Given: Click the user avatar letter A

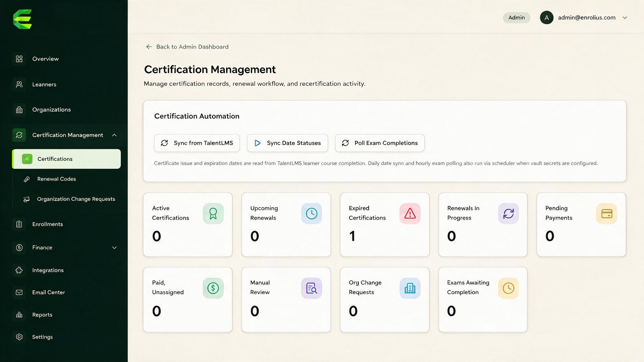Looking at the screenshot, I should pyautogui.click(x=547, y=18).
